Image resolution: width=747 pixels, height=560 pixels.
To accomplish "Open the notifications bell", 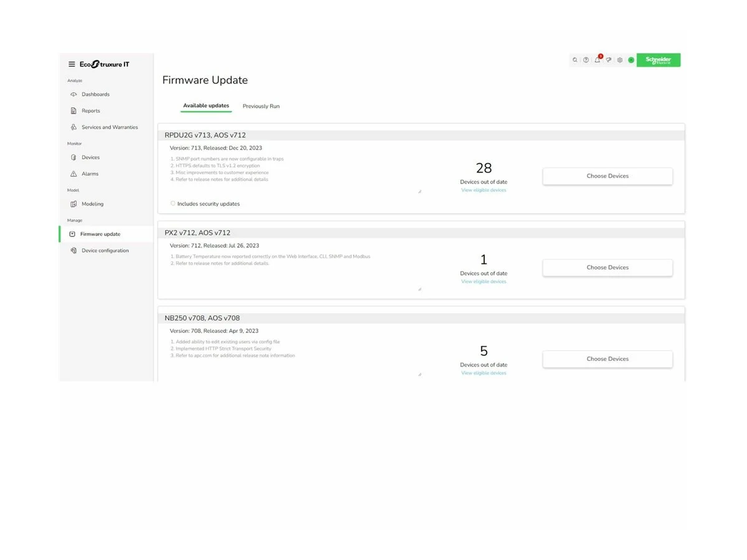I will [597, 60].
